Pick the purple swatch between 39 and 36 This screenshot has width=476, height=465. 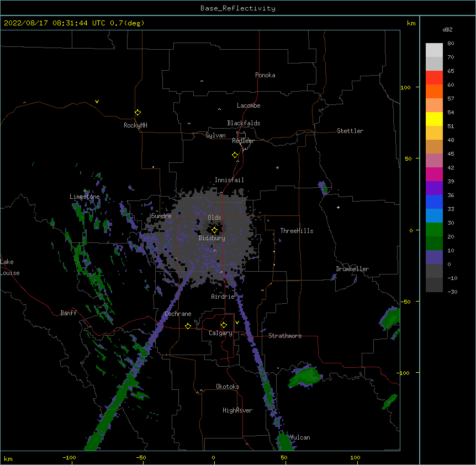coord(434,188)
